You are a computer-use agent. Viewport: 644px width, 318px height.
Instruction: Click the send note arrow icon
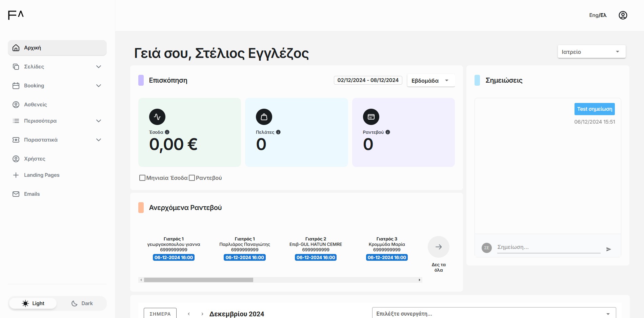[608, 249]
